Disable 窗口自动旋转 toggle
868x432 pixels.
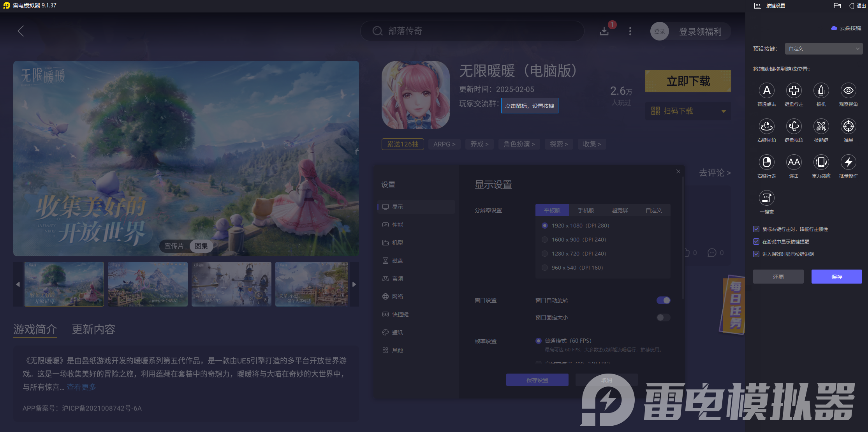[663, 300]
